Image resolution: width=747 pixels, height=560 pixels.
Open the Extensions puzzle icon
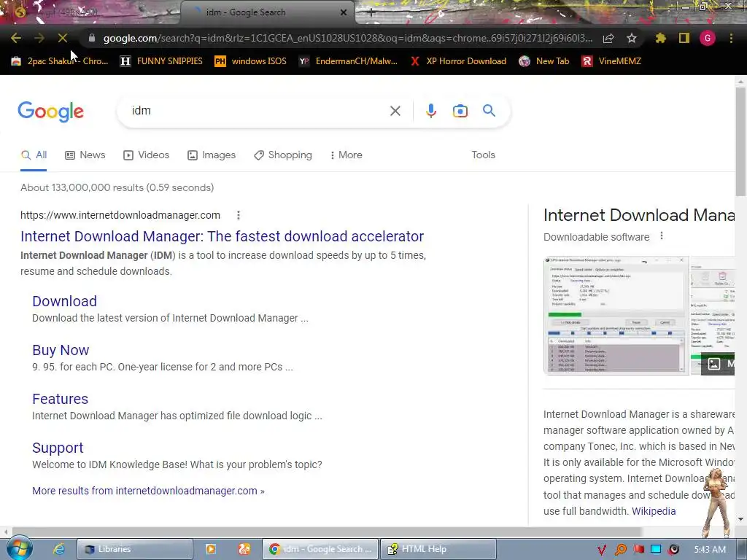[660, 38]
